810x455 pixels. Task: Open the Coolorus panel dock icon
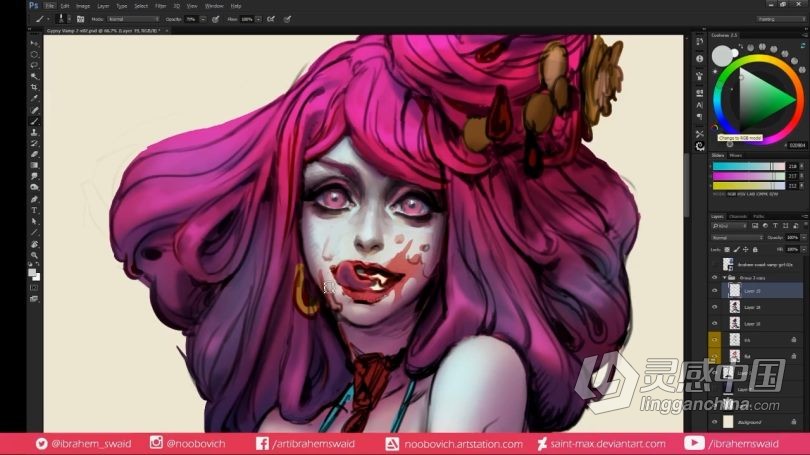tap(699, 146)
